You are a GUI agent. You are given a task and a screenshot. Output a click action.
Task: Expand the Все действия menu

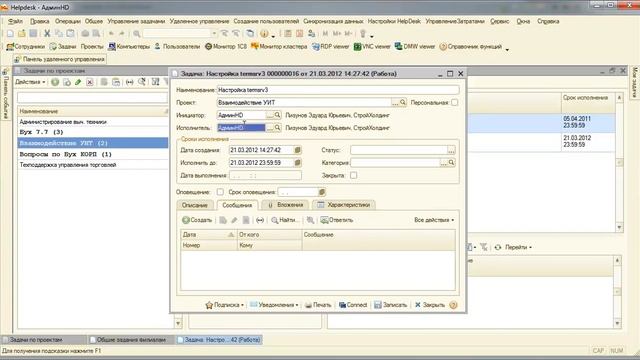tap(434, 220)
